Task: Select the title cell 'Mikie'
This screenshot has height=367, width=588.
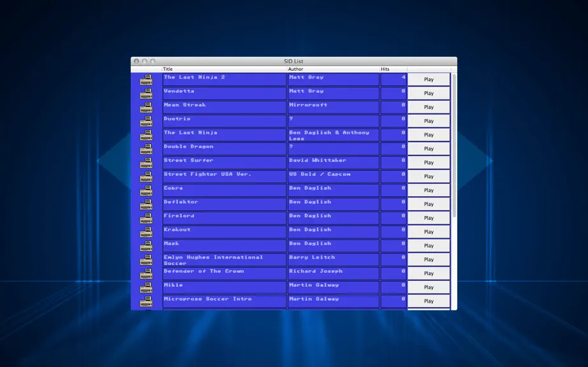Action: 224,287
